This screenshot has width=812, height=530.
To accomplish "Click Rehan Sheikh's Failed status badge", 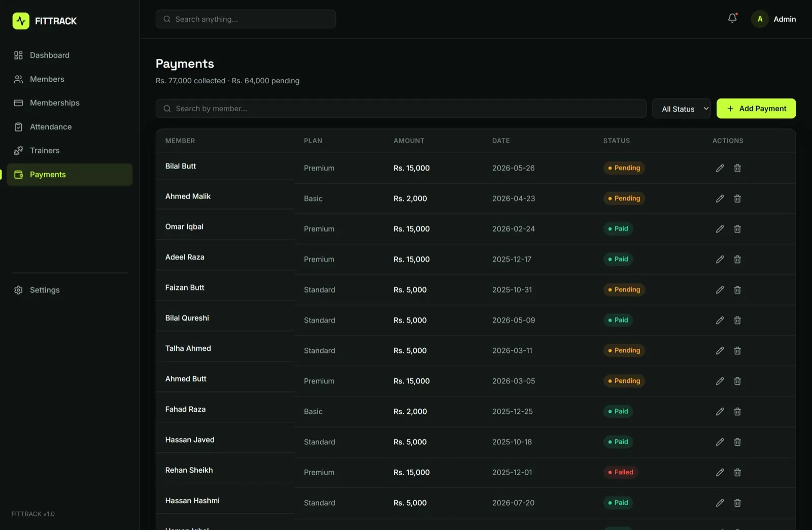I will [621, 472].
